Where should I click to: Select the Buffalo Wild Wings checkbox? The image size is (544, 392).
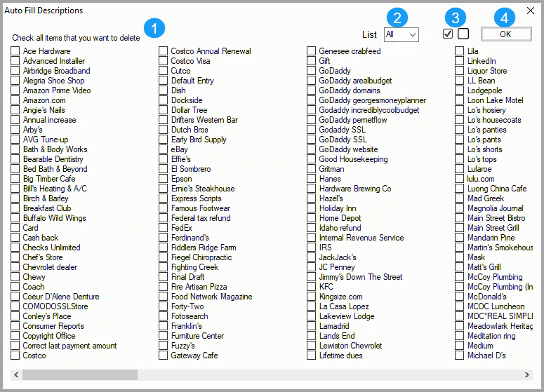click(x=15, y=218)
